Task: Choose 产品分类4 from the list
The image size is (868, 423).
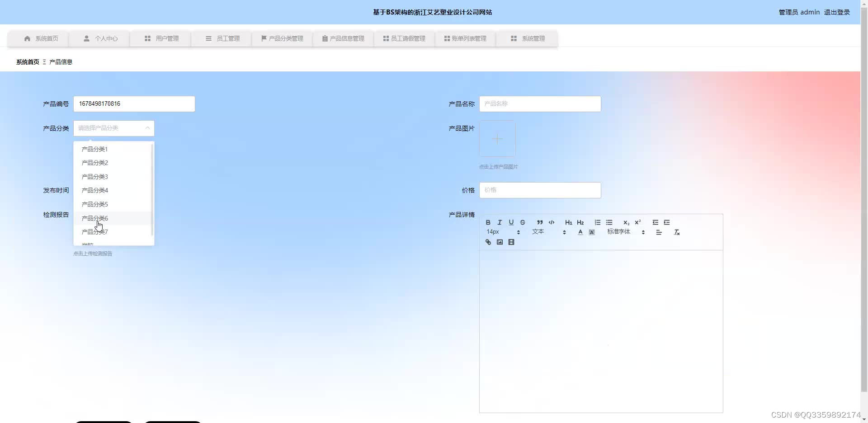Action: tap(113, 190)
